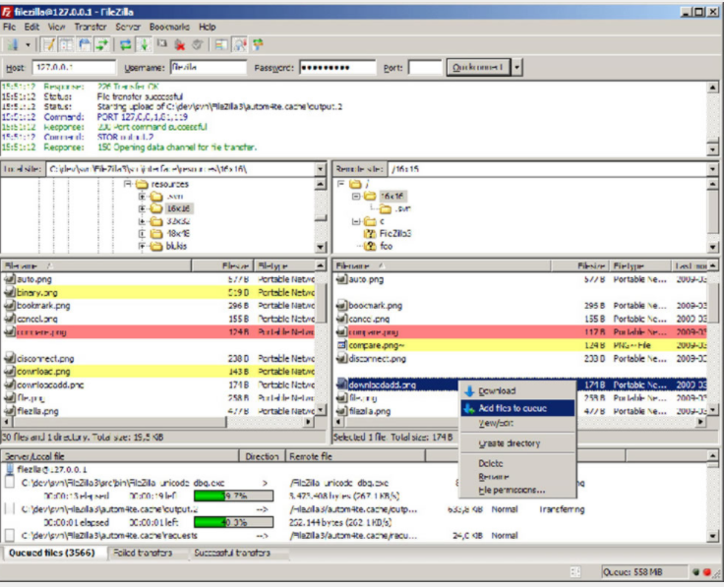Click the synchronized browsing toolbar icon
The image size is (724, 588).
pos(259,44)
